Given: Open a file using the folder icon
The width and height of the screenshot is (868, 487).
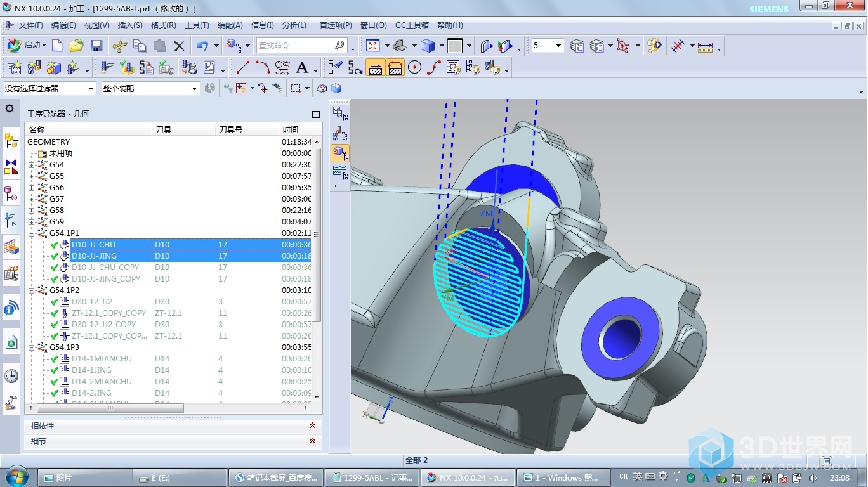Looking at the screenshot, I should [x=77, y=46].
